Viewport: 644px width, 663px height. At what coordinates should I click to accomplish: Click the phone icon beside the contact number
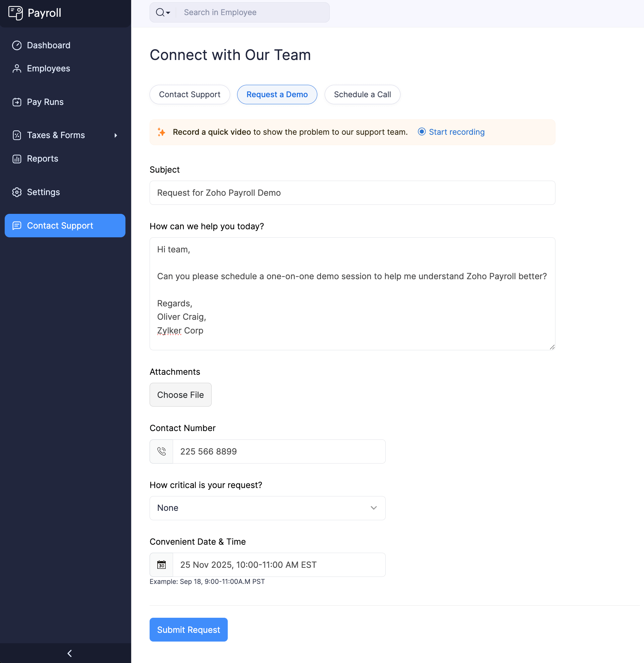tap(161, 451)
